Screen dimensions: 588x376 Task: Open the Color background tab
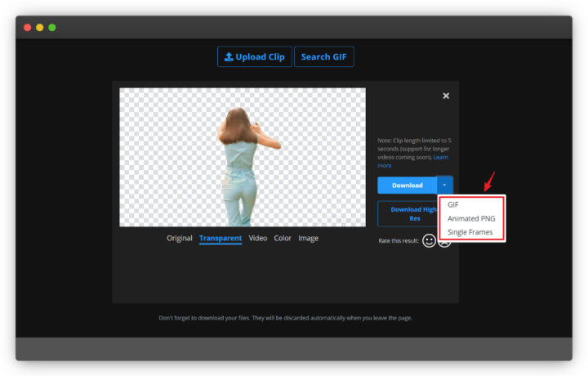pos(283,239)
